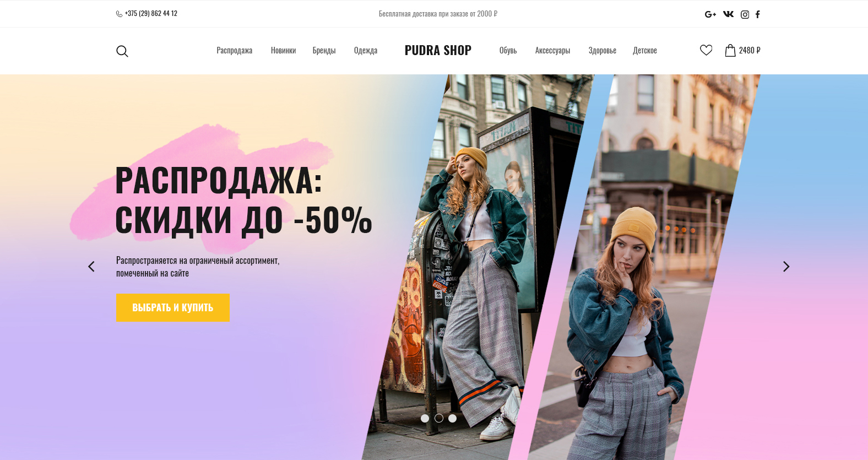Click the ВЫБРАТЬ И КУПИТЬ button

(173, 307)
